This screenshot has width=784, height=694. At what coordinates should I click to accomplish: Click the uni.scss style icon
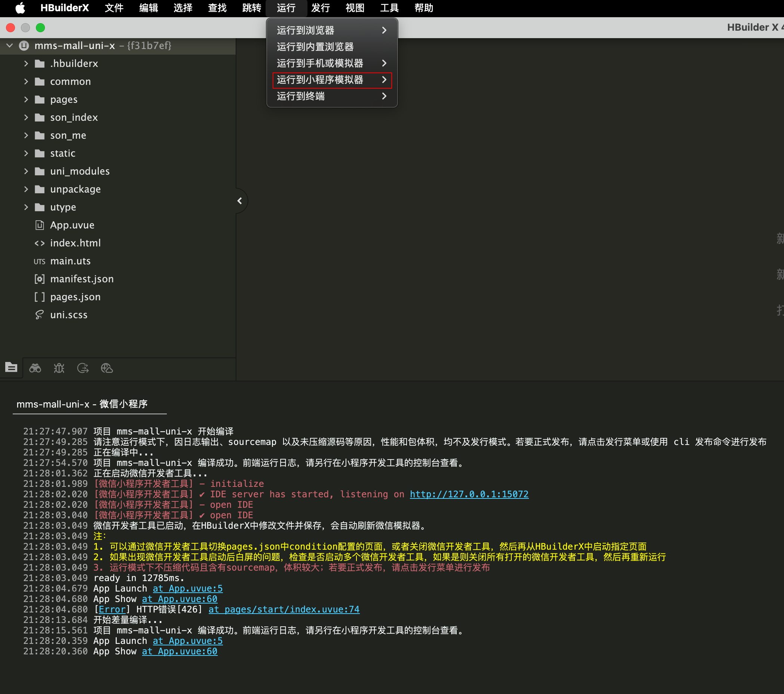coord(40,315)
